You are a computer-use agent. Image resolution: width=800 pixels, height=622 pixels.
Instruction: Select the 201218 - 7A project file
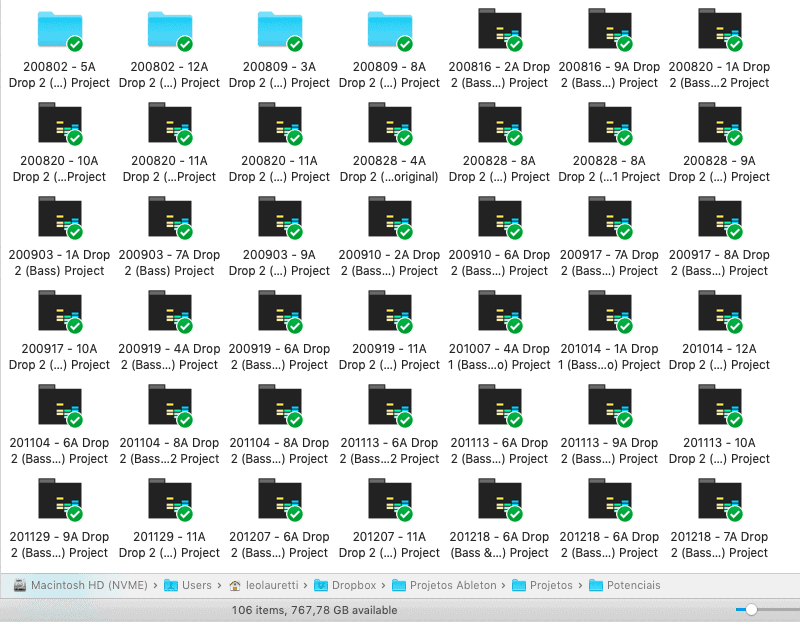point(719,499)
